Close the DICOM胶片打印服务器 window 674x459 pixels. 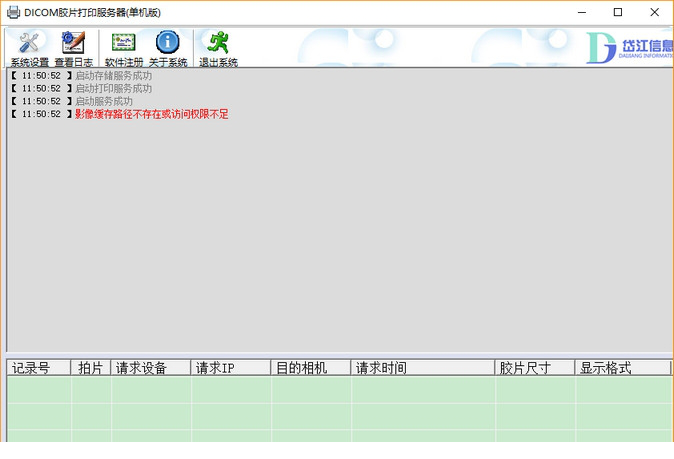[654, 12]
